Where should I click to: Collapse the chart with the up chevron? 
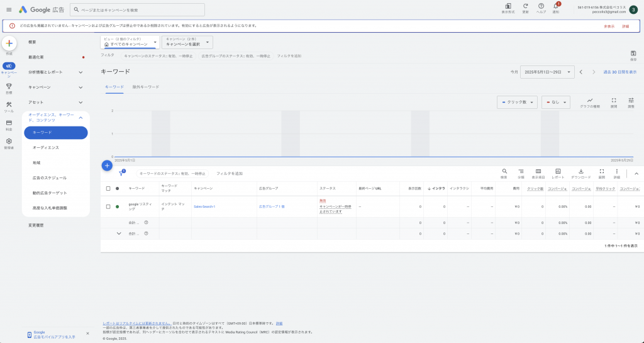pos(636,174)
